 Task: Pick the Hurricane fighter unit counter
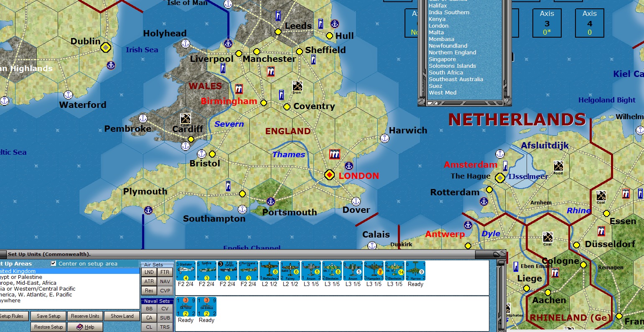pos(248,271)
